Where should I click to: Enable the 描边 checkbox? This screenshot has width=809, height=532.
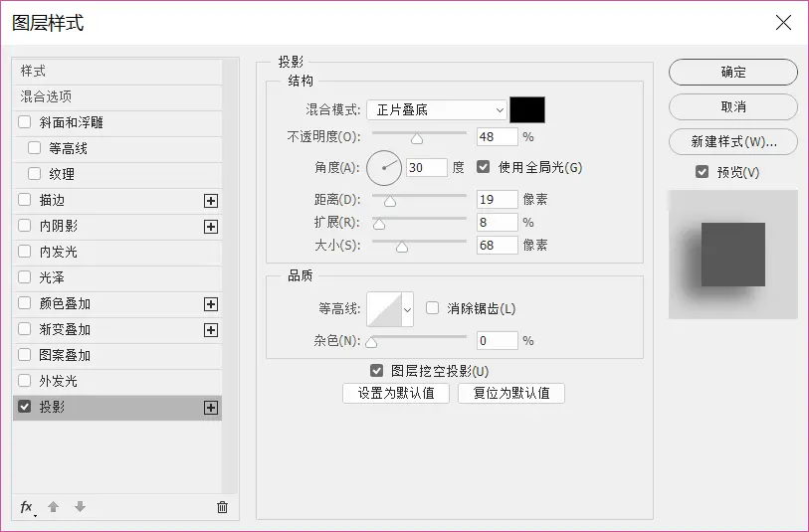coord(24,200)
